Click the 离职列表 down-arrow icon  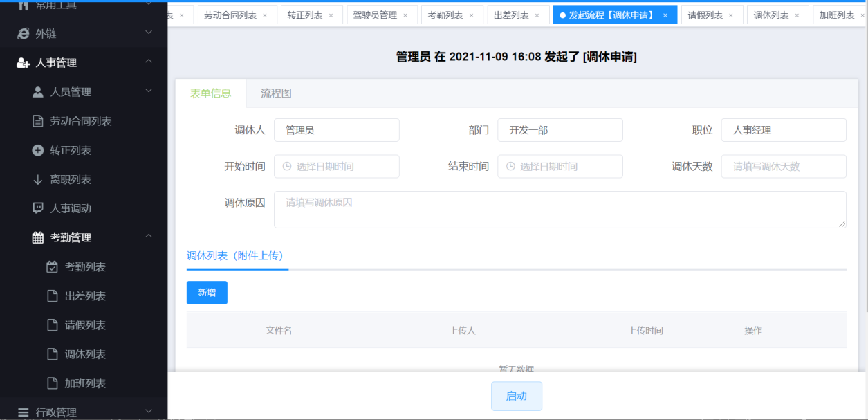coord(38,180)
